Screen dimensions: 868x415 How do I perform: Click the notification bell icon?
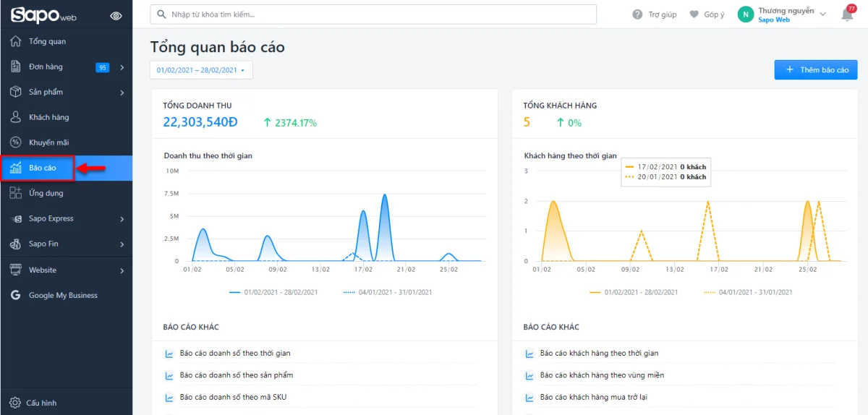tap(847, 15)
